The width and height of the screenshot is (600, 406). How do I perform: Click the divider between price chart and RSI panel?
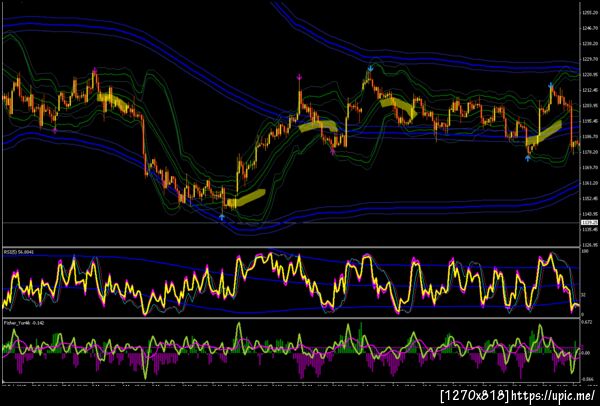(291, 248)
